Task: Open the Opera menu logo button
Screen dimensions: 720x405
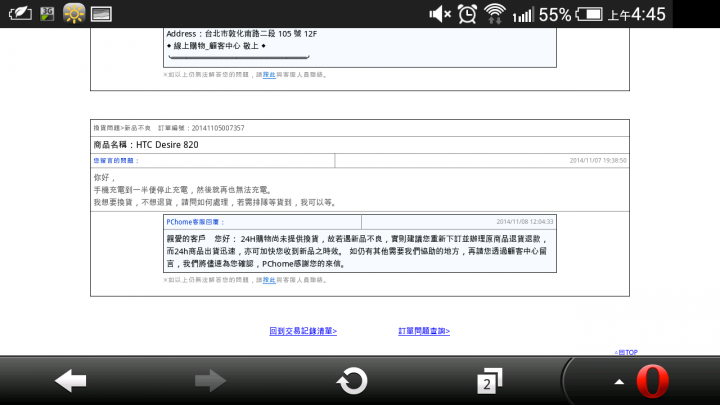Action: (652, 381)
